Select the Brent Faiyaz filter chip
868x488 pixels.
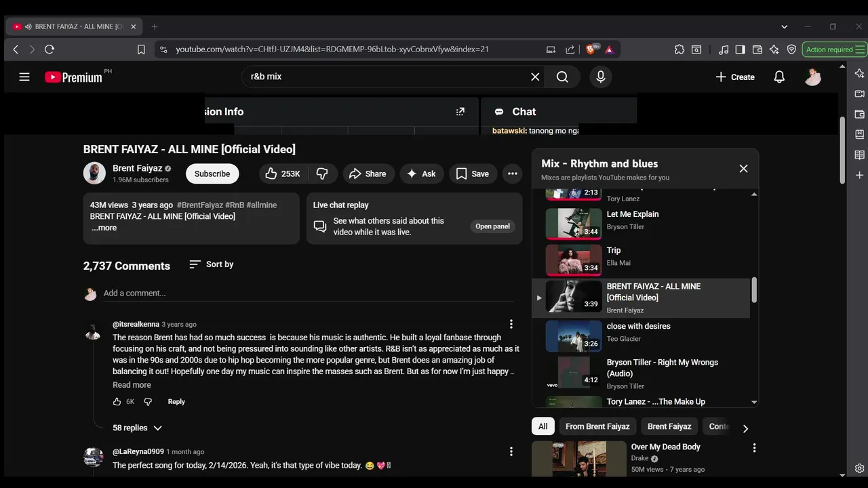click(x=669, y=426)
